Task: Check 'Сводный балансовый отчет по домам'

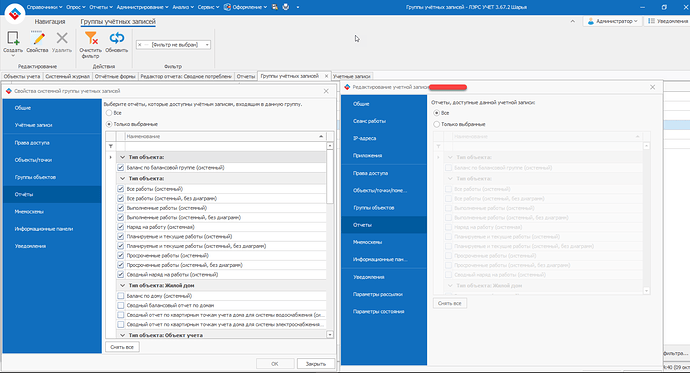Action: coord(121,305)
